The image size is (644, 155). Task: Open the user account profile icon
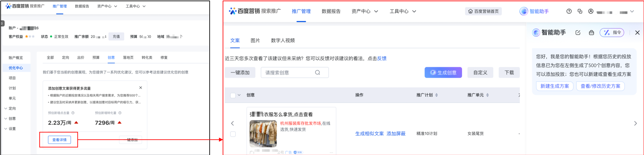tap(591, 11)
